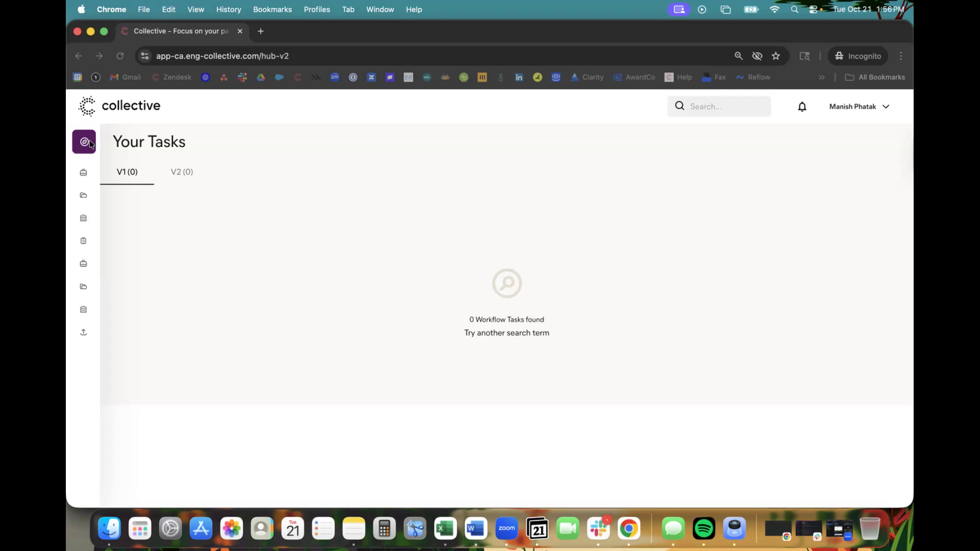Open the compass hub icon in sidebar

(x=84, y=142)
